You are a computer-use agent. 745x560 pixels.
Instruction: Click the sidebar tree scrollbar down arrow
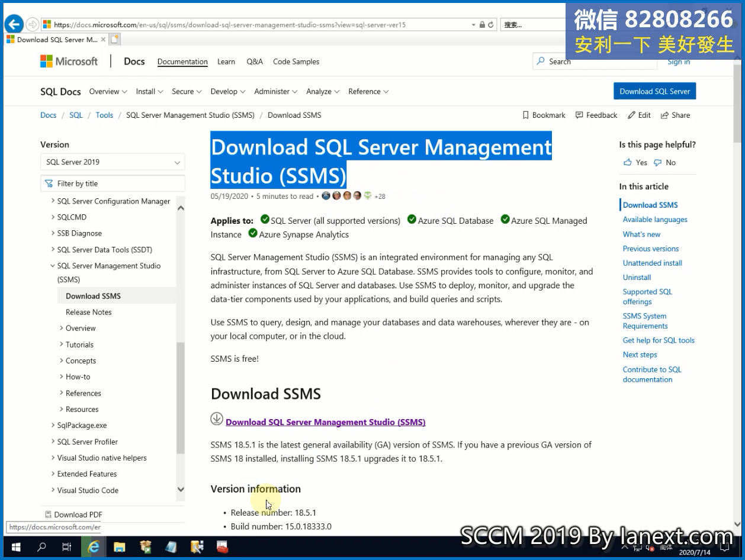coord(181,490)
